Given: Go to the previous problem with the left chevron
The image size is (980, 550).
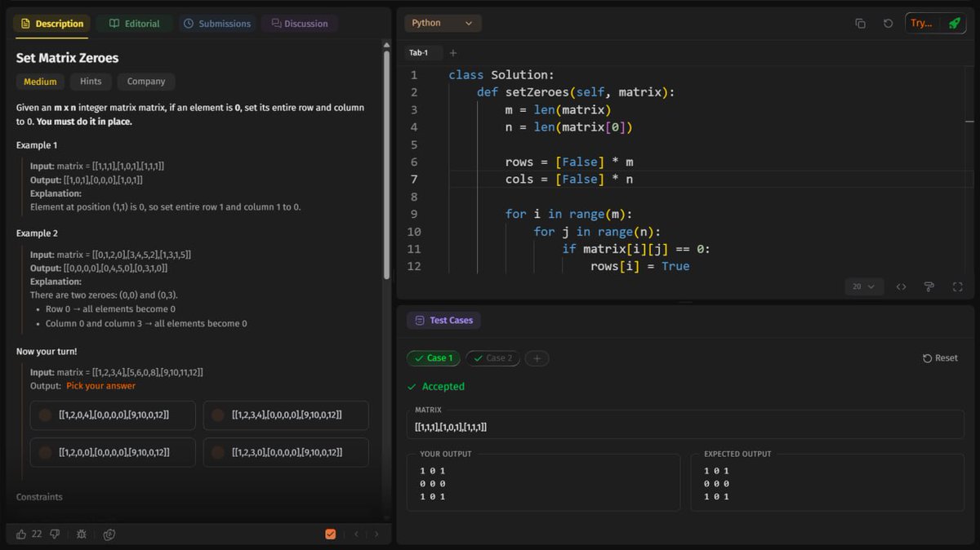Looking at the screenshot, I should point(356,534).
